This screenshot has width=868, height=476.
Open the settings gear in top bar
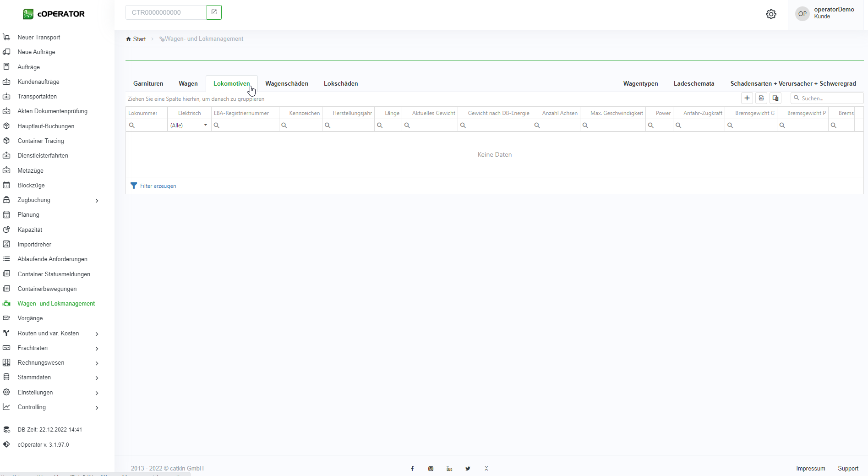(771, 14)
